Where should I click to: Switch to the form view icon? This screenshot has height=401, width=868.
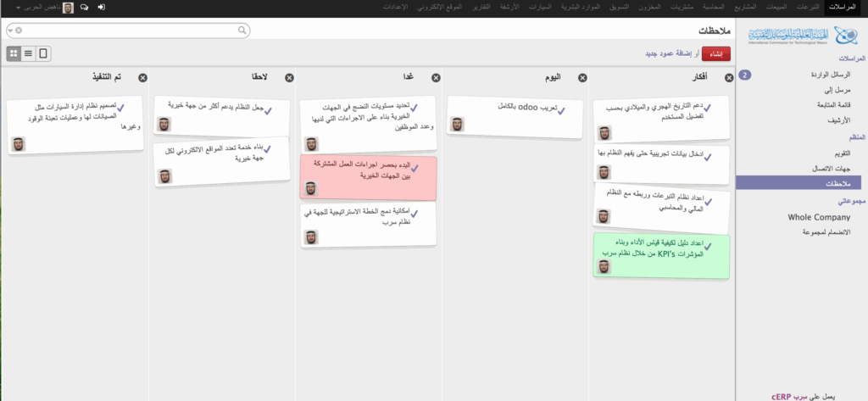coord(43,53)
